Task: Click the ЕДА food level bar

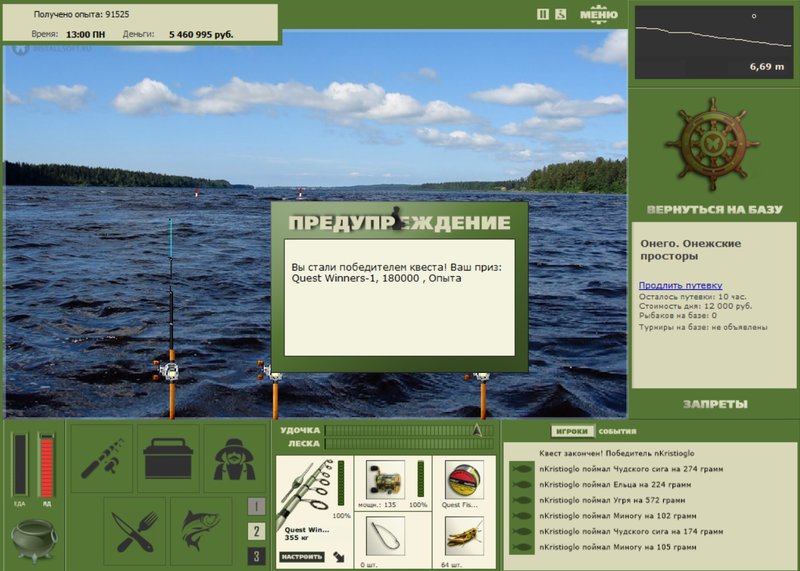Action: (x=20, y=465)
